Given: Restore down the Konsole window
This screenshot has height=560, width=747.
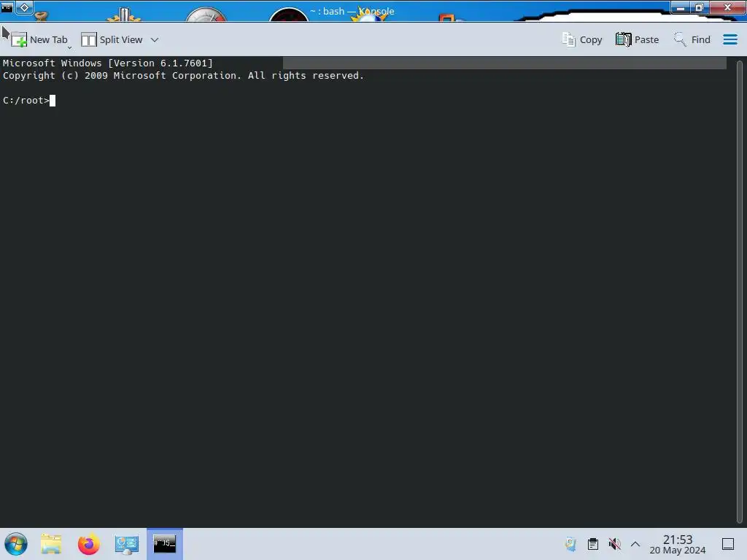Looking at the screenshot, I should click(699, 7).
